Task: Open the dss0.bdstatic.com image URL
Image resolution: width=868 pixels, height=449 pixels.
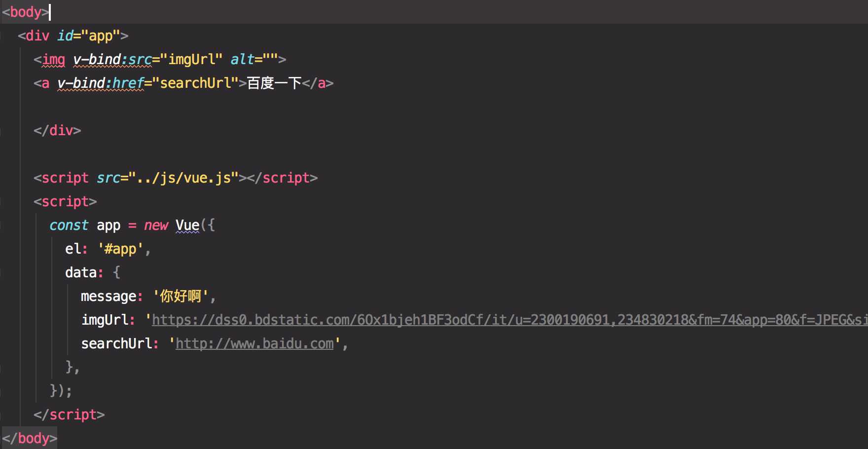Action: pos(510,320)
